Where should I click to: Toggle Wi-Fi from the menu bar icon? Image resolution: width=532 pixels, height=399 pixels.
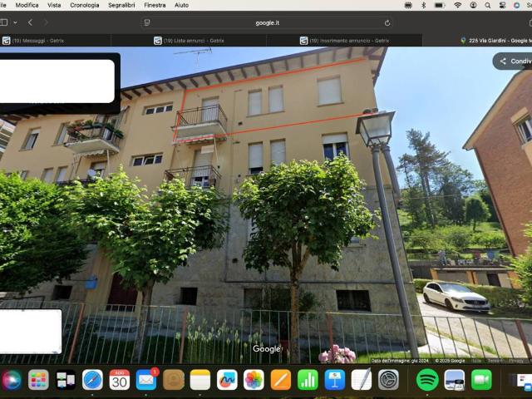tap(457, 5)
